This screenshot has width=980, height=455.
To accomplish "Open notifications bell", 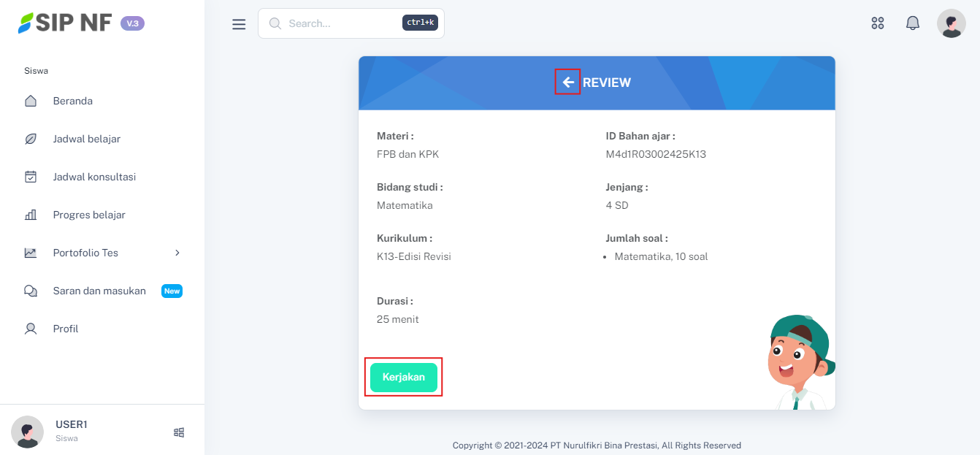I will (x=913, y=23).
